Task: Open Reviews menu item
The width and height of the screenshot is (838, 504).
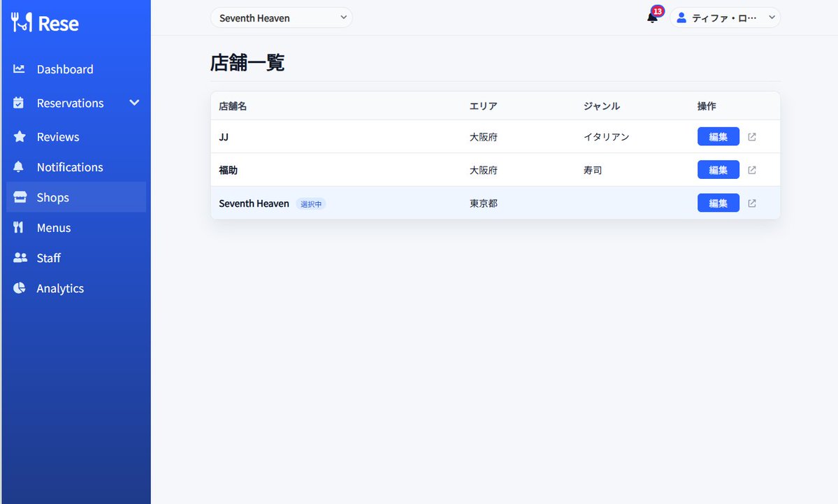Action: point(76,137)
